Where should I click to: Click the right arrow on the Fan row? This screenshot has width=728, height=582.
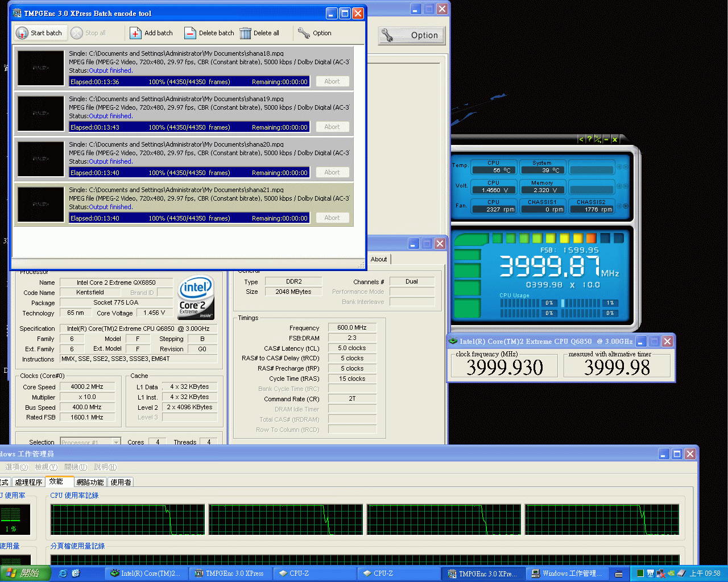(625, 206)
